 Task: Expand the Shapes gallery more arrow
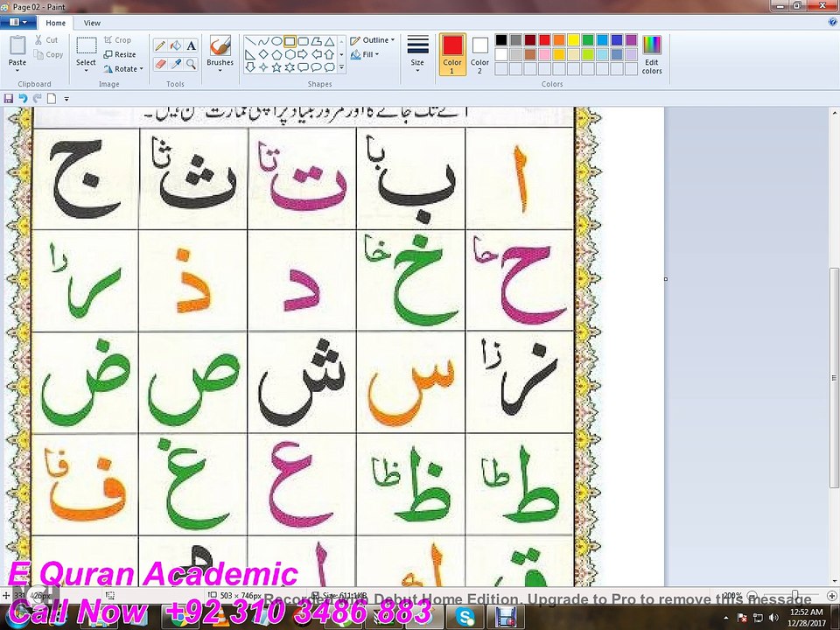coord(342,67)
